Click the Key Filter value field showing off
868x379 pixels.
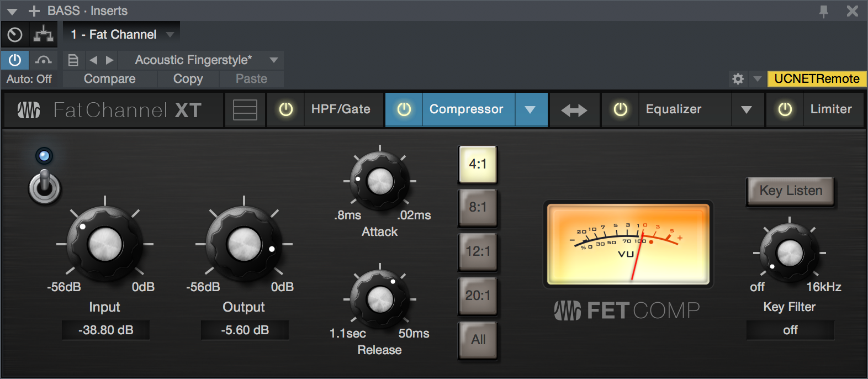[x=790, y=330]
